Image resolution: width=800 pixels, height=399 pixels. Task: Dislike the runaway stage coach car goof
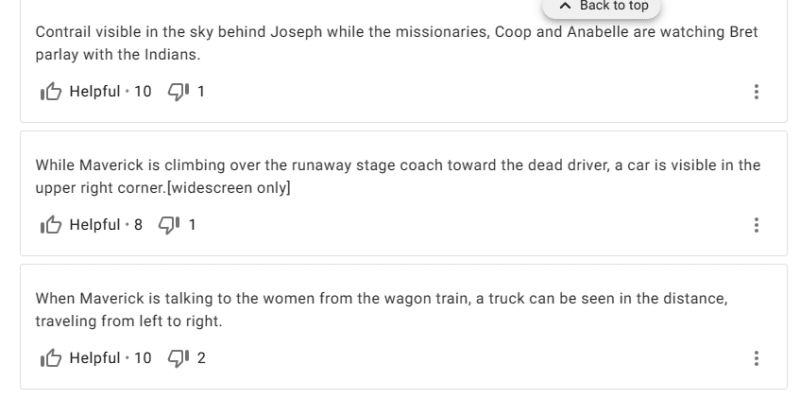tap(169, 225)
